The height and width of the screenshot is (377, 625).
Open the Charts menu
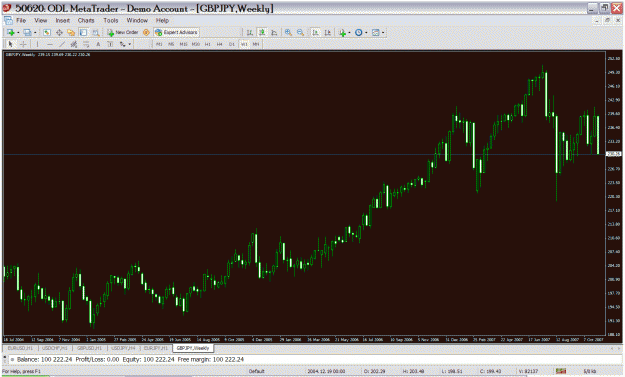(x=86, y=20)
